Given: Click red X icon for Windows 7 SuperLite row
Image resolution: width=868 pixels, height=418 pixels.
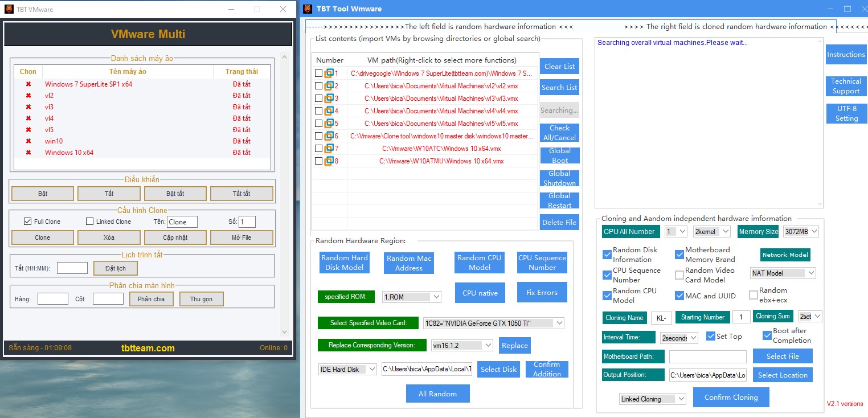Looking at the screenshot, I should point(28,84).
